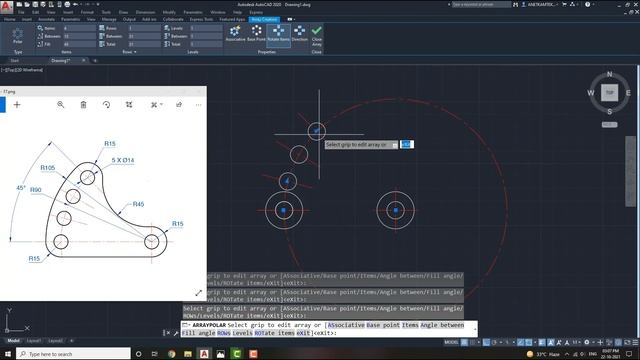
Task: Click the Photos delete trash icon
Action: coord(83,105)
